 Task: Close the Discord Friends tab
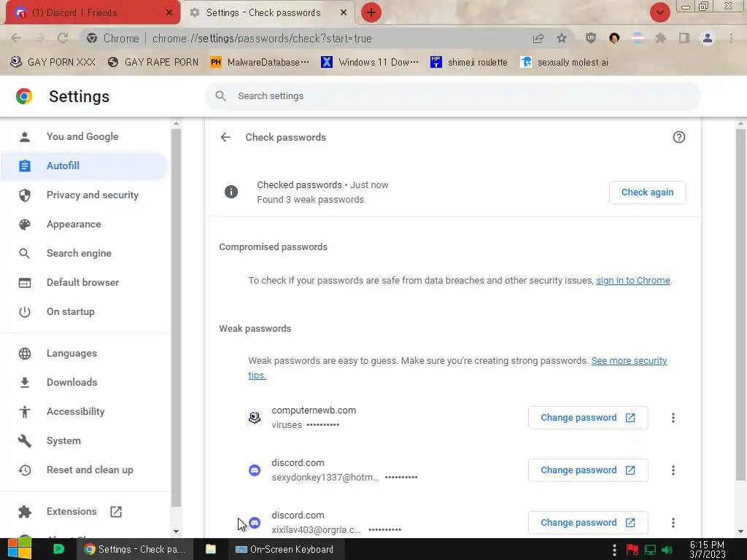click(x=169, y=13)
